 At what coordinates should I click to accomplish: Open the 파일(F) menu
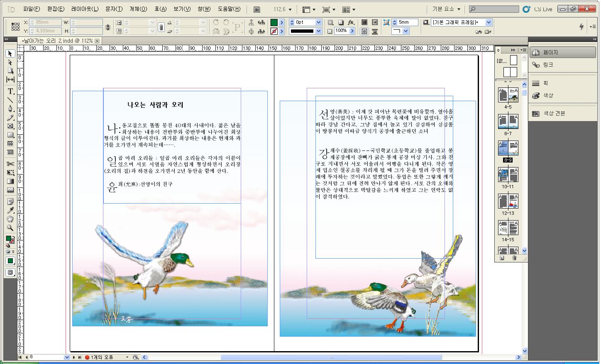click(x=32, y=9)
